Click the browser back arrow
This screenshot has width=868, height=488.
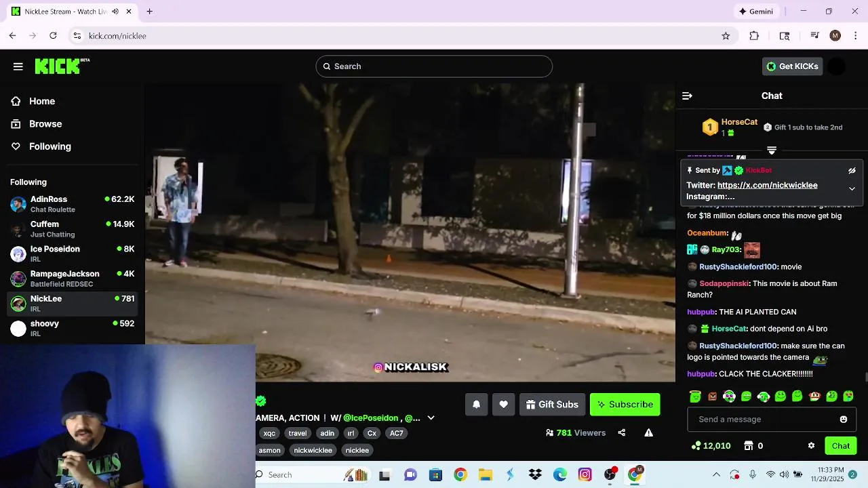(12, 36)
